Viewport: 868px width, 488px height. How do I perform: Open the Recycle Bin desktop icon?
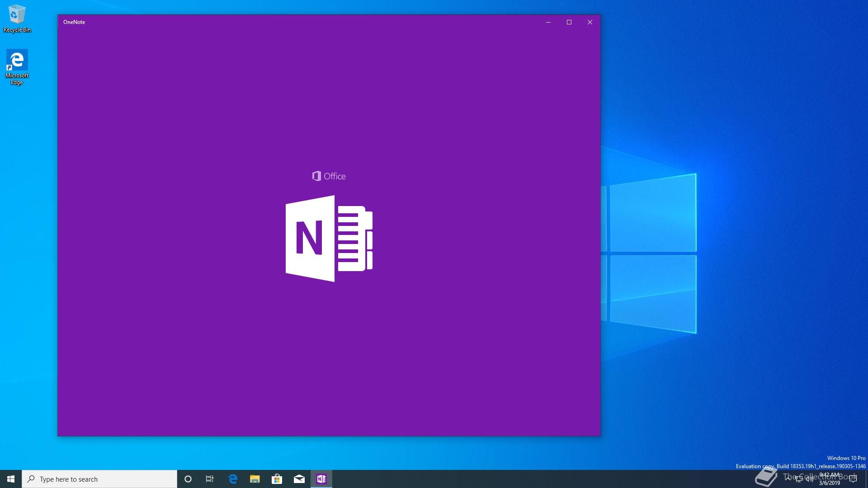click(x=17, y=19)
